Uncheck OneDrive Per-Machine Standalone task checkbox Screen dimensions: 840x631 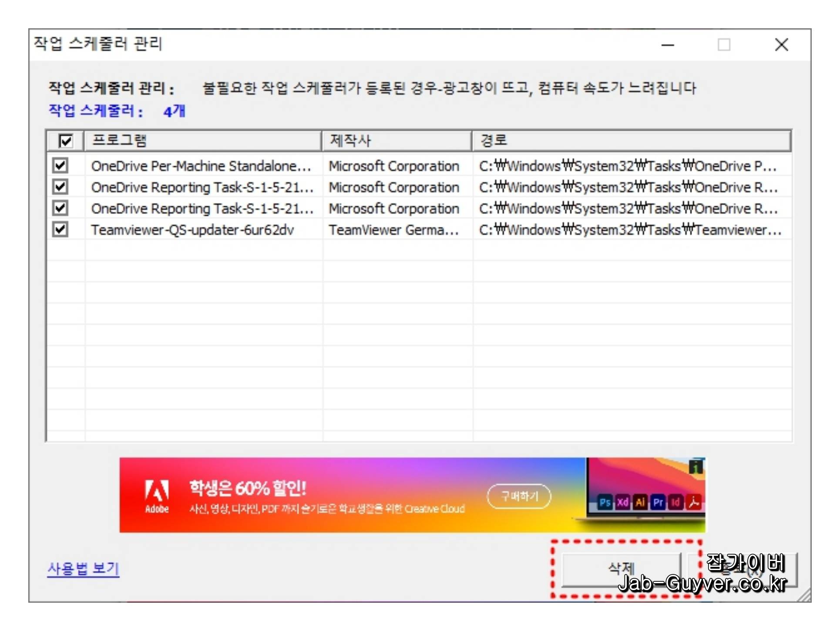click(x=60, y=166)
